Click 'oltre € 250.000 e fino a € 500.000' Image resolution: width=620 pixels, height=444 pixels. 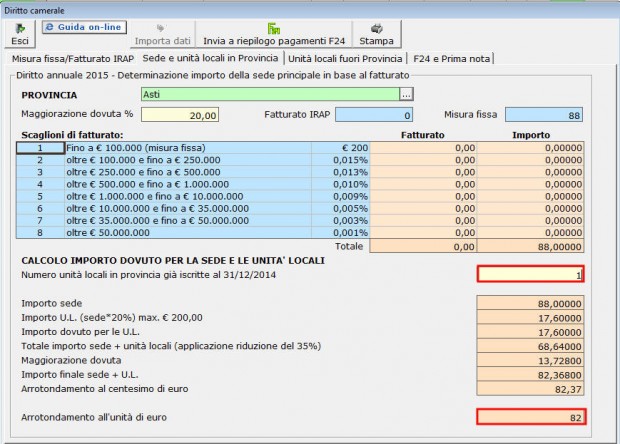click(x=188, y=172)
